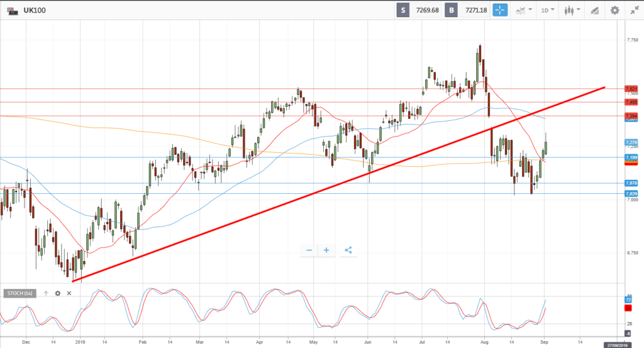Click the 7,521 resistance price label
Viewport: 644px width, 348px height.
tap(631, 89)
